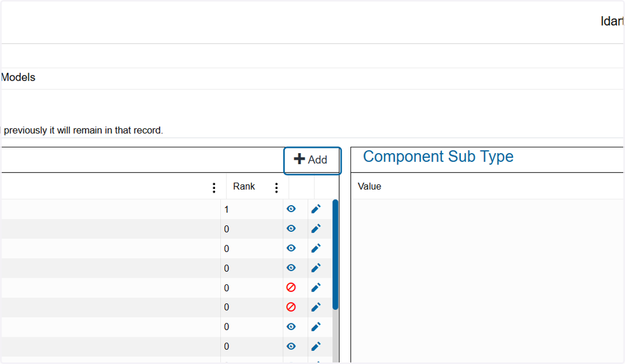The image size is (625, 364).
Task: Toggle the eye icon in the eighth table row
Action: point(291,346)
